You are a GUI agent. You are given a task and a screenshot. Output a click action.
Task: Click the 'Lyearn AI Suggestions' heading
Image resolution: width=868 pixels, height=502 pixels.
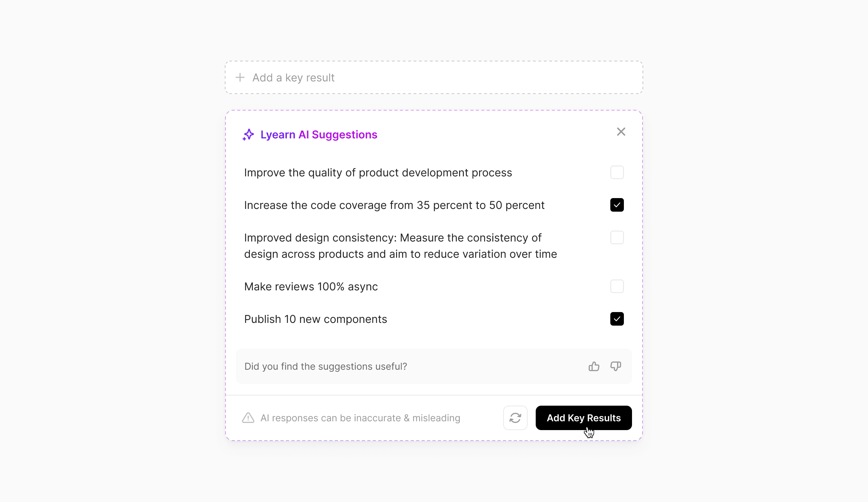tap(319, 135)
